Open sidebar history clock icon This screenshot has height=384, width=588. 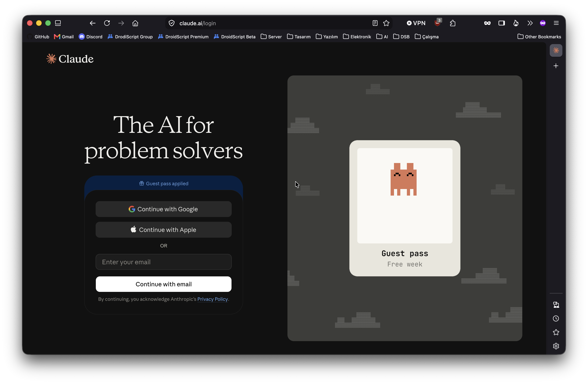(x=556, y=318)
